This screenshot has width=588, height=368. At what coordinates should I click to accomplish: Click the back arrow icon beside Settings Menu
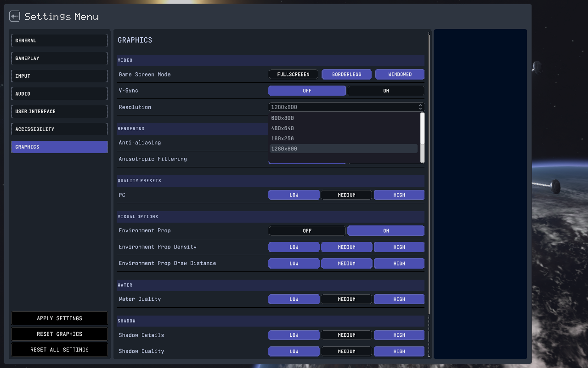[15, 17]
